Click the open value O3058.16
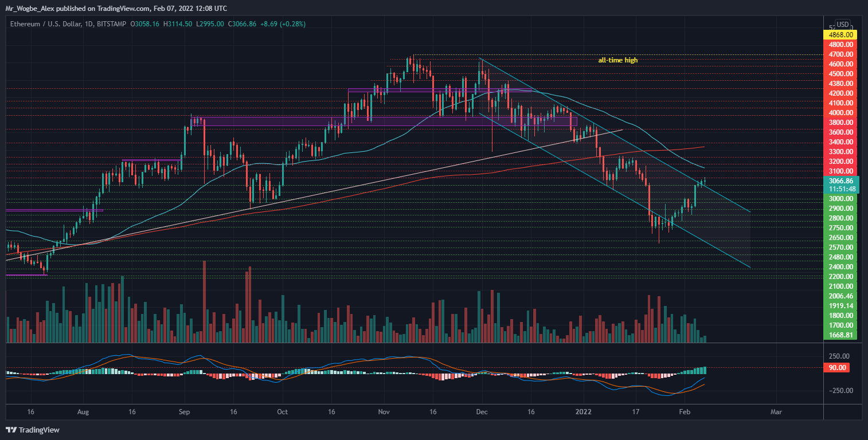868x440 pixels. [x=146, y=24]
